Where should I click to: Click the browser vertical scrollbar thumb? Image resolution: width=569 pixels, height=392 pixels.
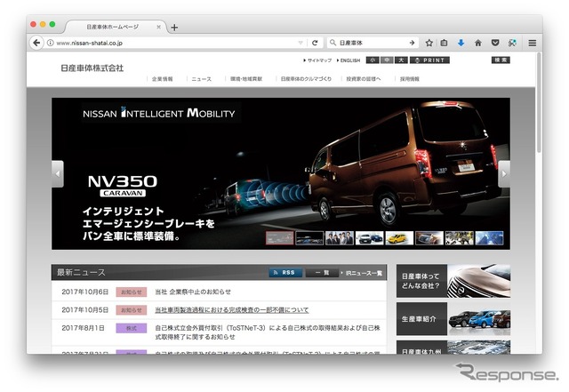(539, 102)
